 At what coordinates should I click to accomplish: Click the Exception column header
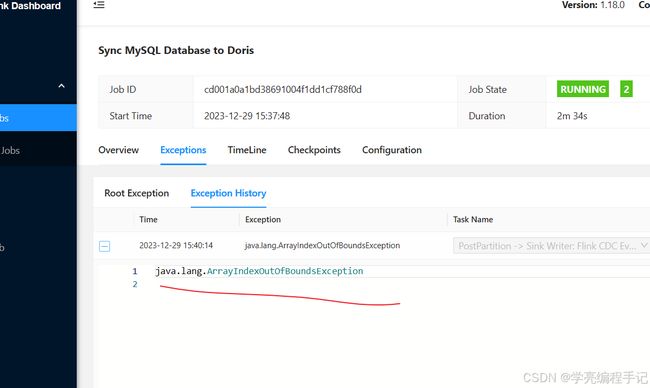pyautogui.click(x=263, y=220)
